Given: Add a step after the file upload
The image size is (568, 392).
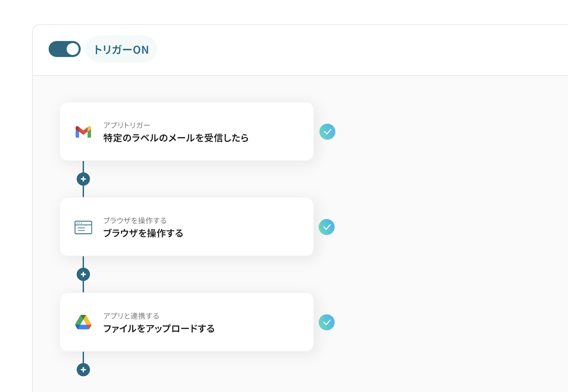Looking at the screenshot, I should (x=83, y=370).
